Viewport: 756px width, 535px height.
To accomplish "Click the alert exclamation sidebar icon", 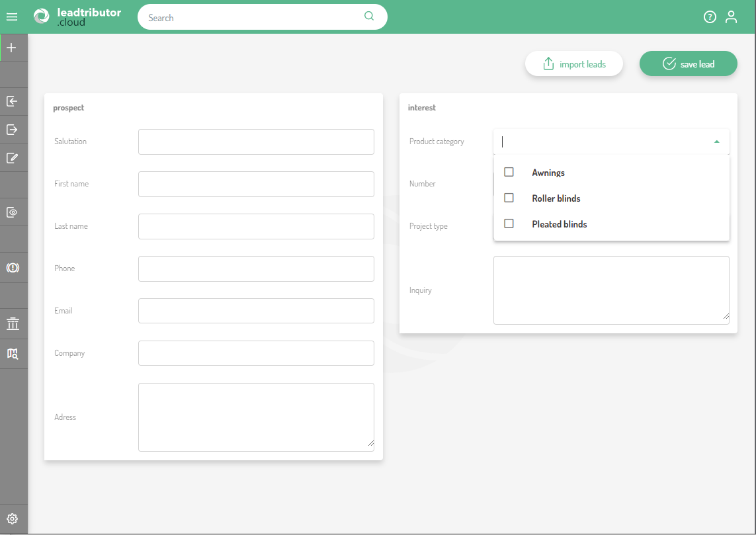I will pyautogui.click(x=12, y=268).
